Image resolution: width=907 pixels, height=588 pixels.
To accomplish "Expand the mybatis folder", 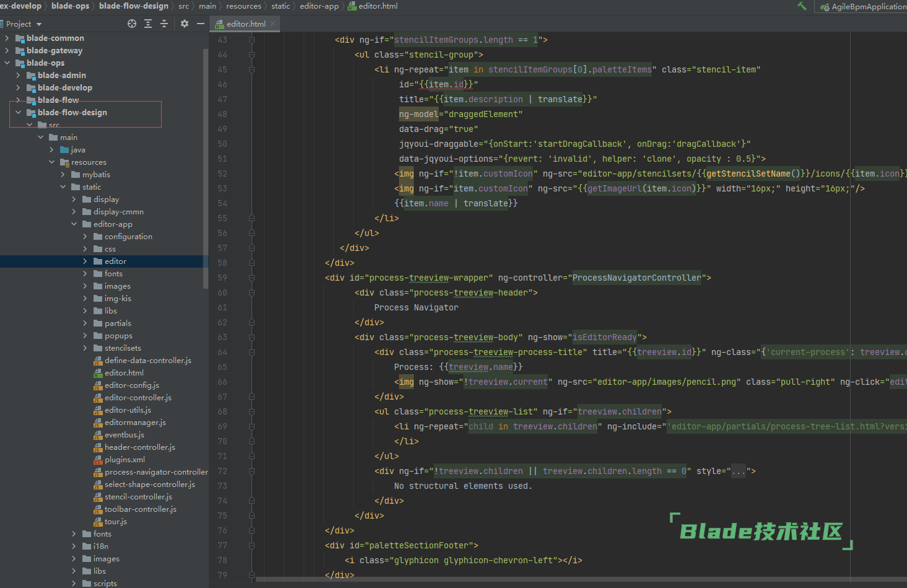I will pos(63,174).
